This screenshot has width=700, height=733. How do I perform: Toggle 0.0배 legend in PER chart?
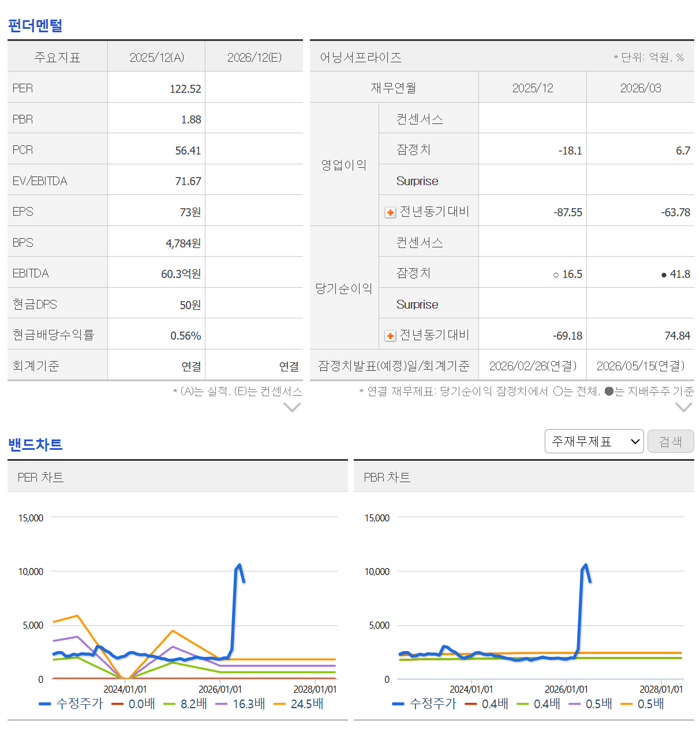133,704
